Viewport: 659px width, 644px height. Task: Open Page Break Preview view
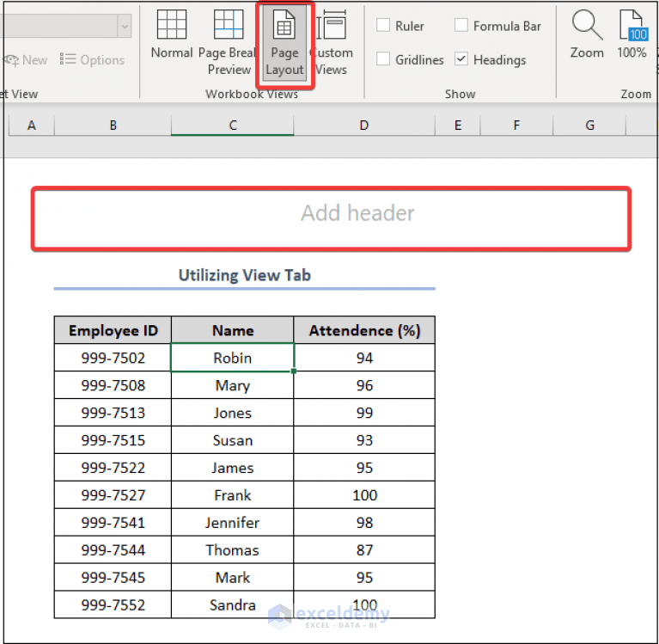click(227, 42)
